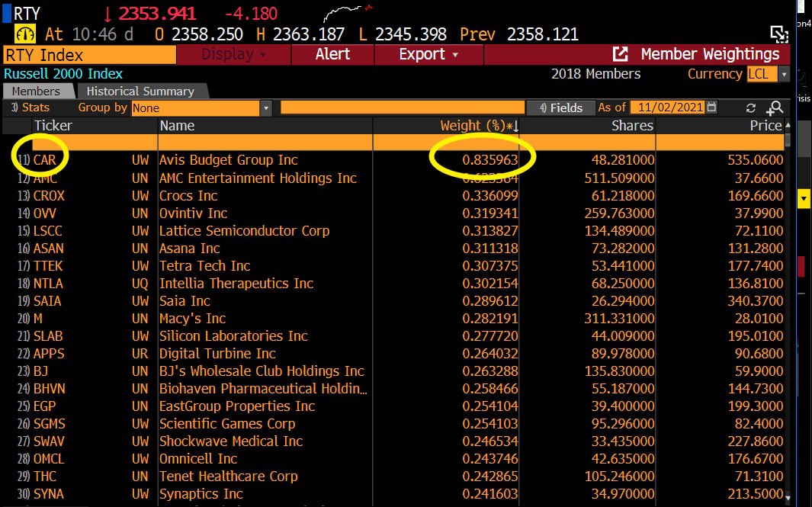Select the SWAV ticker
The height and width of the screenshot is (507, 812).
(50, 441)
